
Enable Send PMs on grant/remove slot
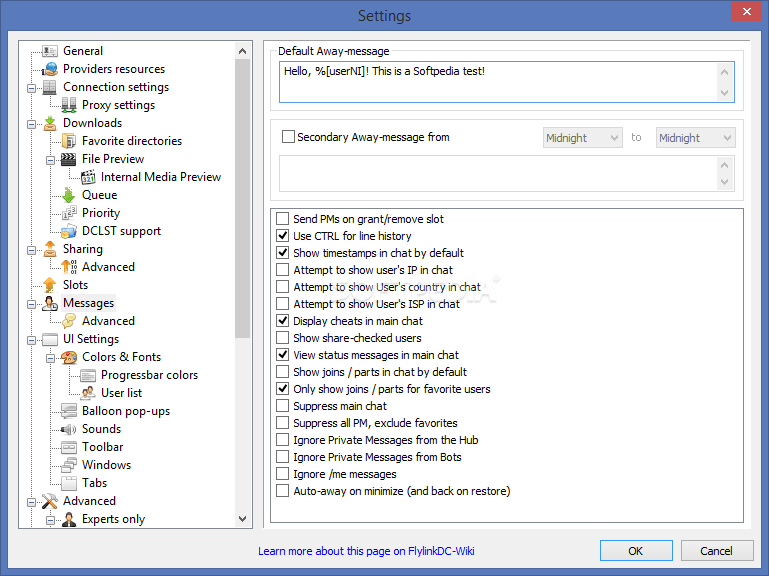(x=282, y=219)
